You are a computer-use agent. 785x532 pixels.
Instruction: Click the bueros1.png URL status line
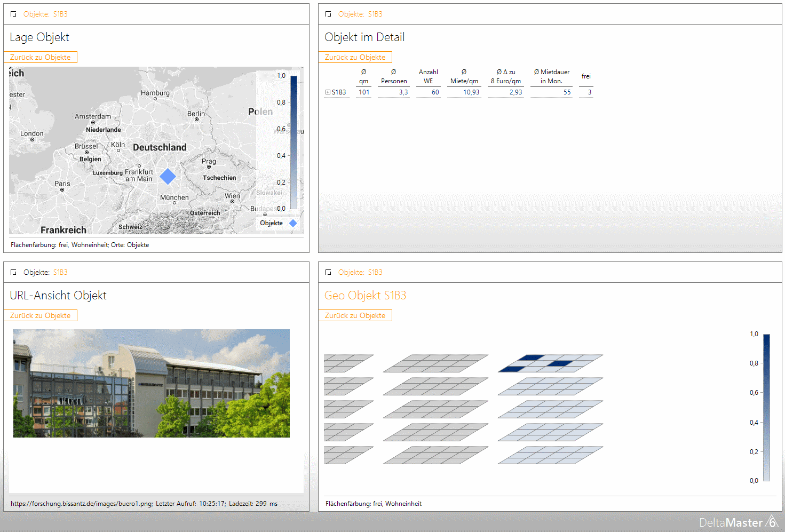coord(144,504)
